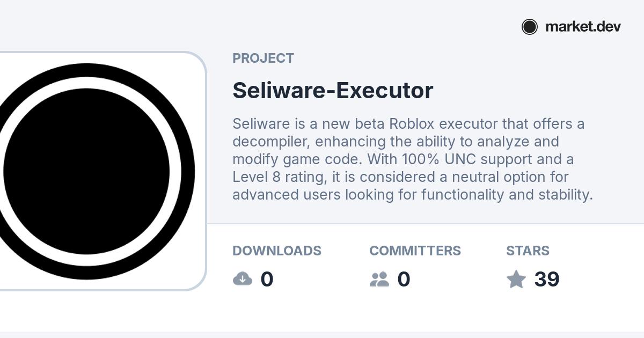This screenshot has width=644, height=338.
Task: Click the committers people icon
Action: (x=379, y=279)
